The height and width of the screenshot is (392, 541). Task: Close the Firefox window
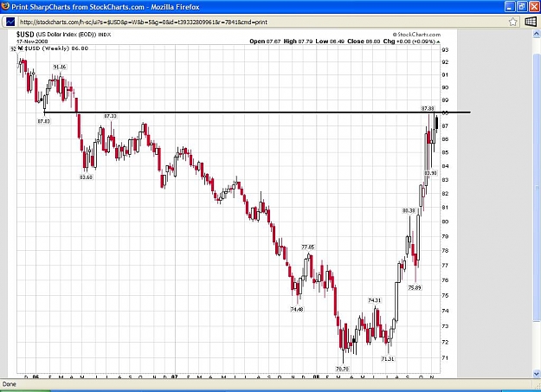pos(534,6)
